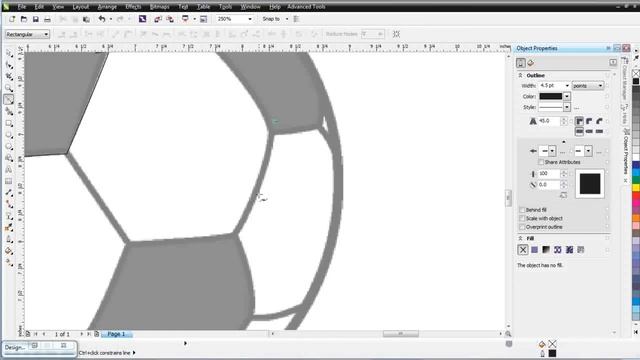Open end arrowhead dropdown
The image size is (640, 360).
(x=588, y=151)
